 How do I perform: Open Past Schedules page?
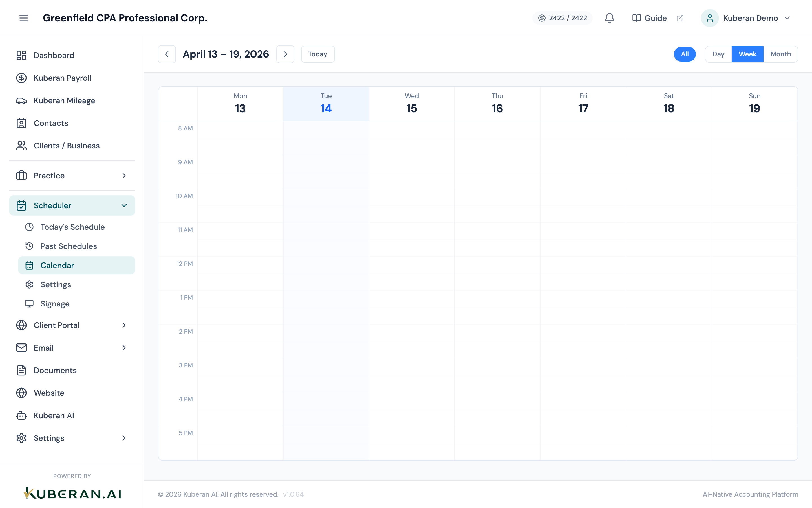click(x=76, y=246)
